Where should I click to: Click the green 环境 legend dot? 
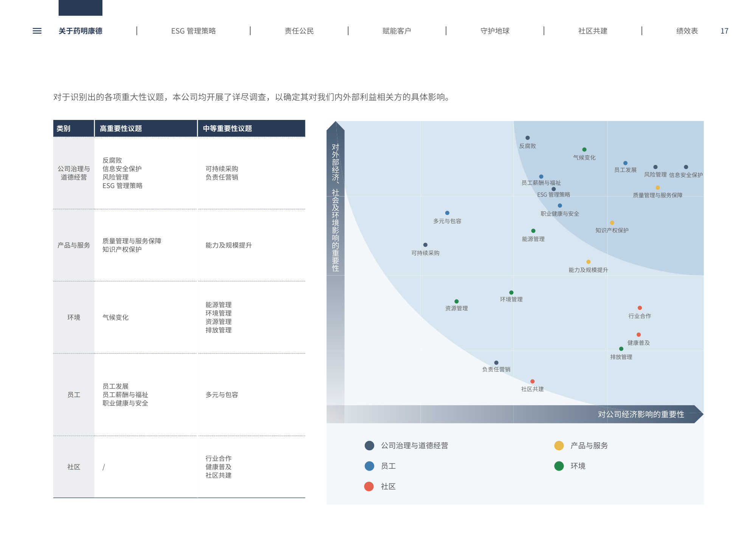pyautogui.click(x=559, y=466)
